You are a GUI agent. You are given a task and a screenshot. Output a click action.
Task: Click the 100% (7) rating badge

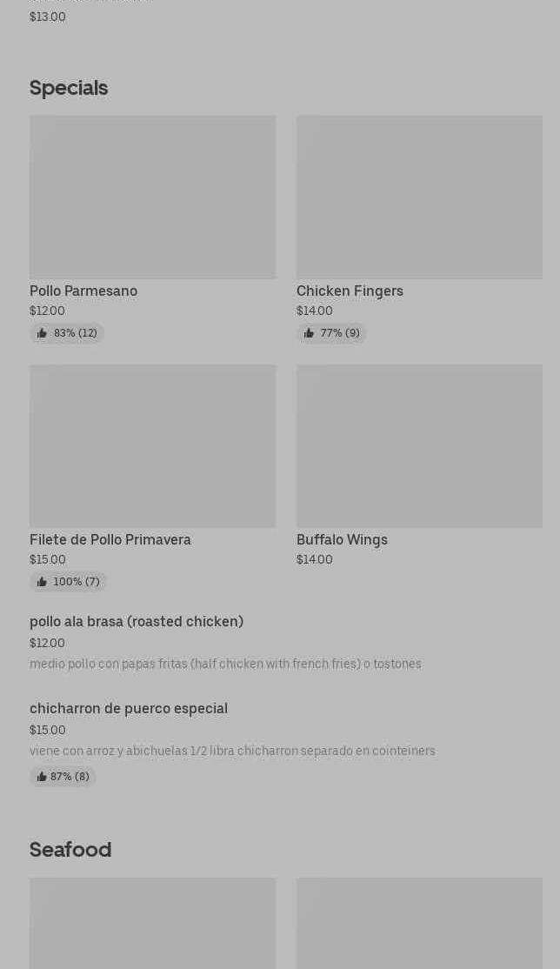coord(68,582)
